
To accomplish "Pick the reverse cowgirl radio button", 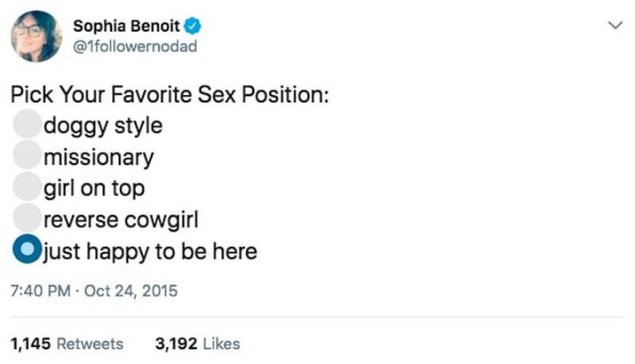I will 27,219.
